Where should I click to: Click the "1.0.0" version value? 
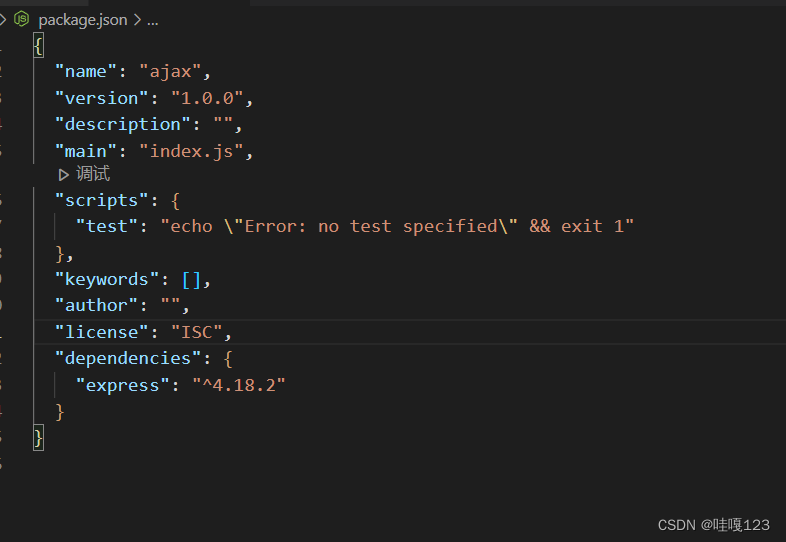[x=207, y=98]
